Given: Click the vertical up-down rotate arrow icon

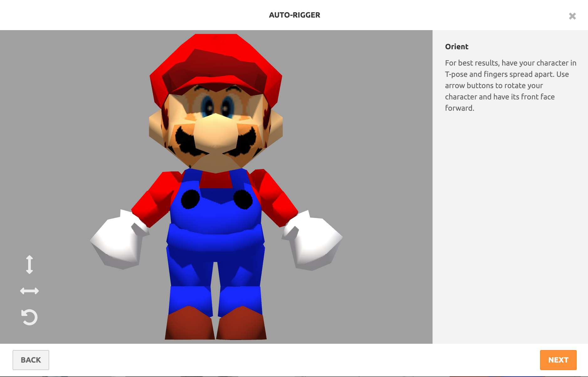Looking at the screenshot, I should click(x=29, y=264).
